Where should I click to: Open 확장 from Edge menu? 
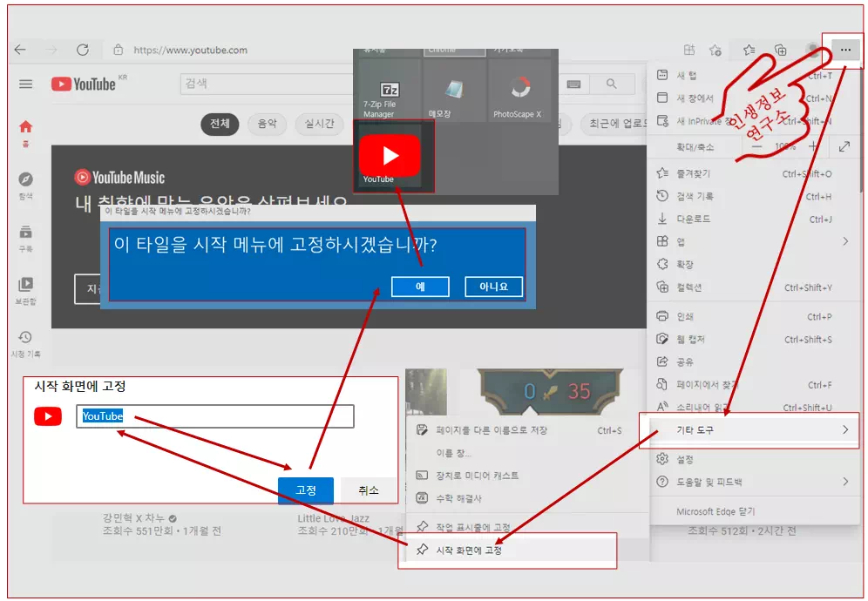[x=754, y=265]
